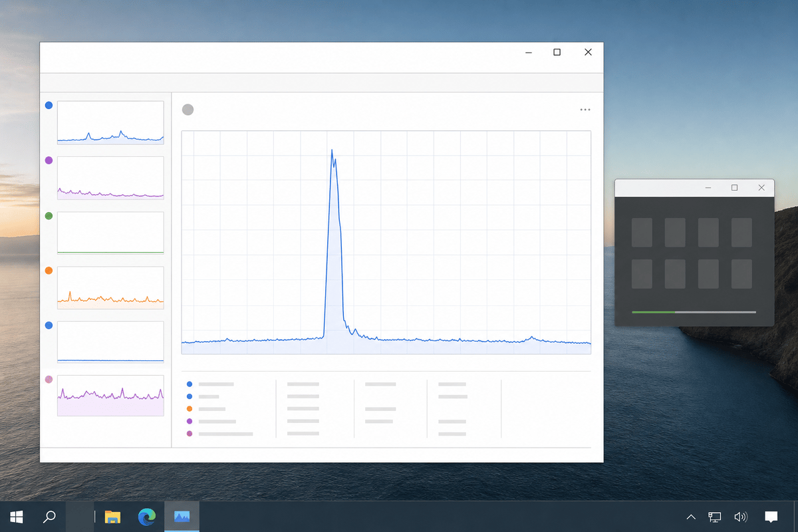
Task: Close the small dark window
Action: pos(761,188)
